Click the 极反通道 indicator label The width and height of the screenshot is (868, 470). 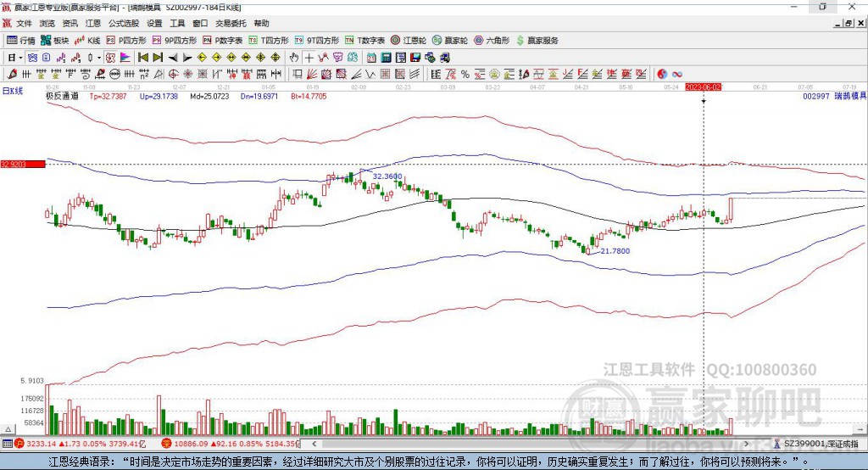[x=62, y=96]
